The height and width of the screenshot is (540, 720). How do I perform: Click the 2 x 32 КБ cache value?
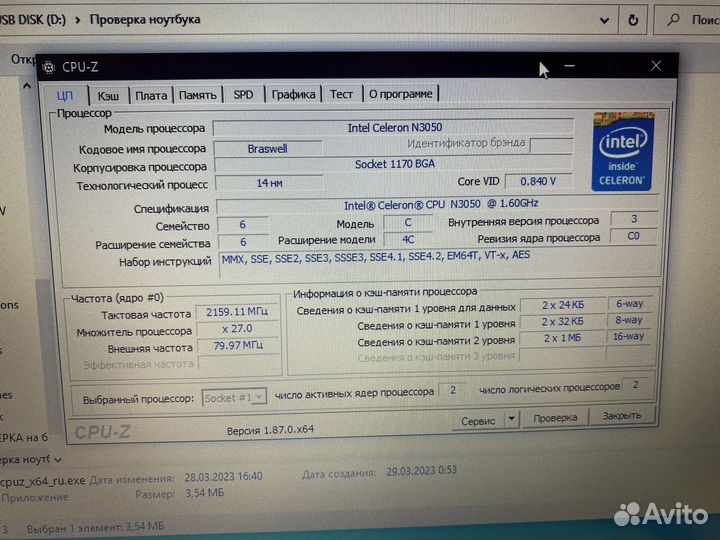[x=562, y=321]
